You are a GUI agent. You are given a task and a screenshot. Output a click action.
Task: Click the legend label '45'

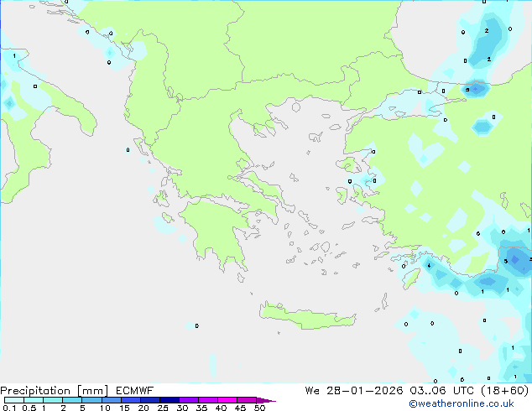coord(240,408)
